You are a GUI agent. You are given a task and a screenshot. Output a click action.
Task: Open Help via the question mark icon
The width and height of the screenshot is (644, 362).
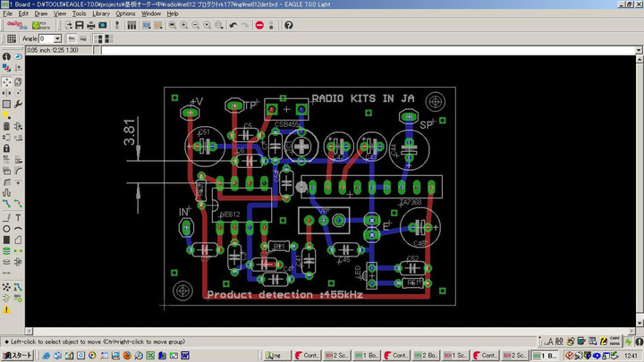pos(289,25)
